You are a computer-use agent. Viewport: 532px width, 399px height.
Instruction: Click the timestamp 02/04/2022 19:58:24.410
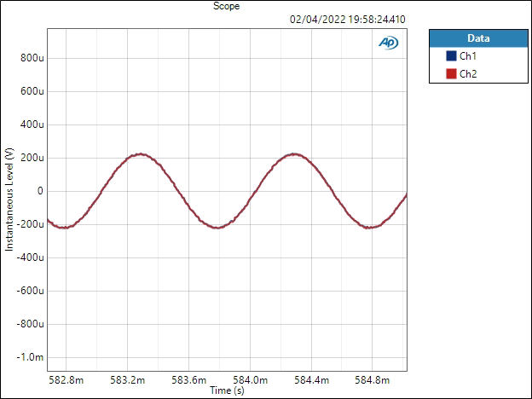click(348, 20)
